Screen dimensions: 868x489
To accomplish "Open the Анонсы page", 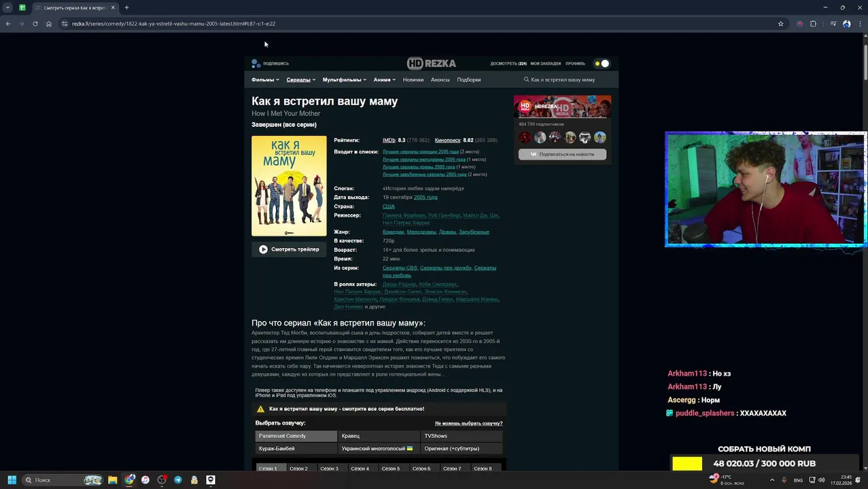I will [440, 79].
